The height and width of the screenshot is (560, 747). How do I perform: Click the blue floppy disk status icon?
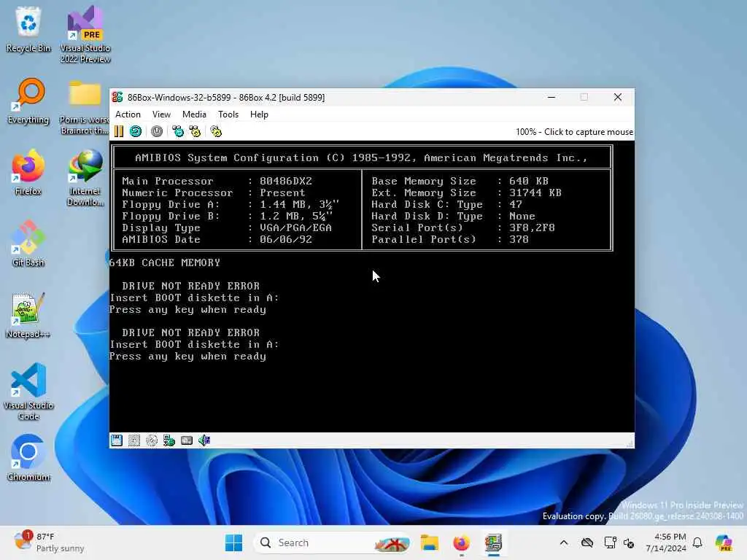pos(117,440)
